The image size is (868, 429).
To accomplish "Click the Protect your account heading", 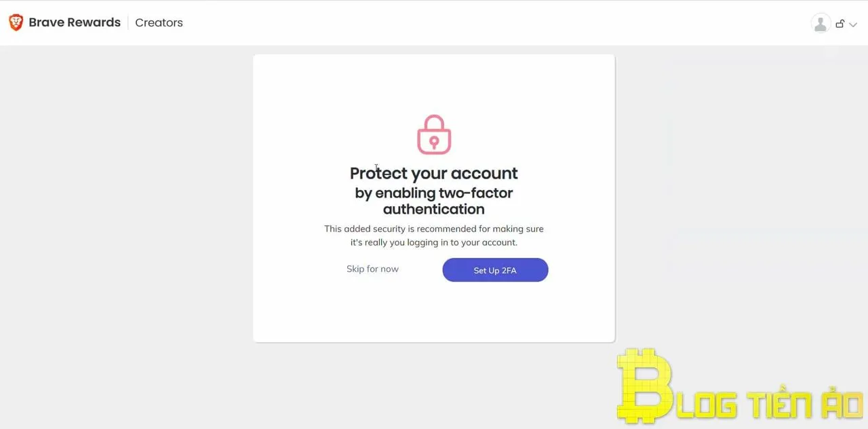I will 434,173.
